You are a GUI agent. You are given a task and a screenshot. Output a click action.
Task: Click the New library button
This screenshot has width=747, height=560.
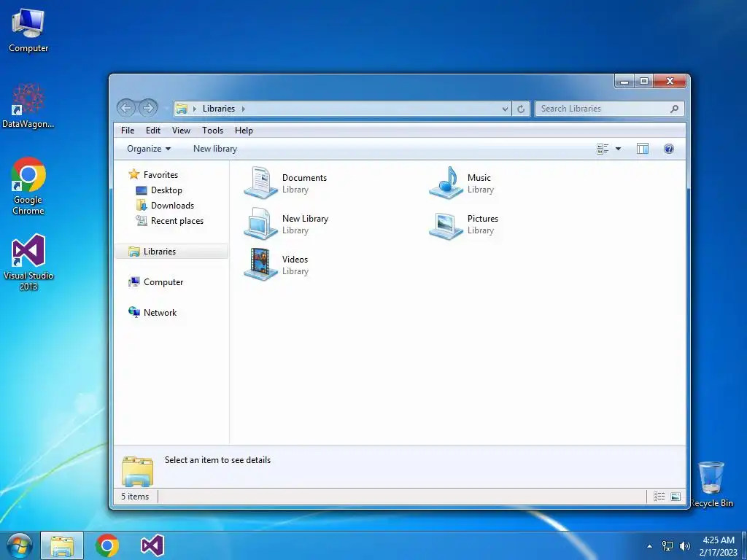215,149
